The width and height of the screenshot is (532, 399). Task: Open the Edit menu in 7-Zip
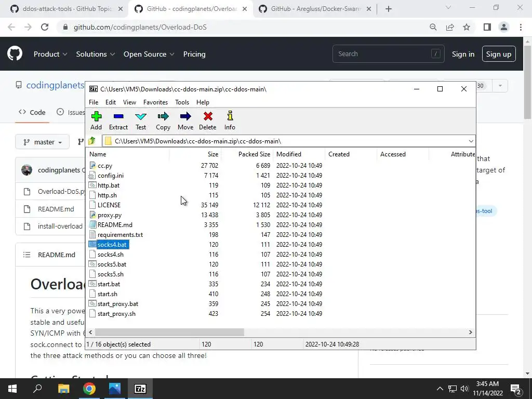click(x=111, y=102)
